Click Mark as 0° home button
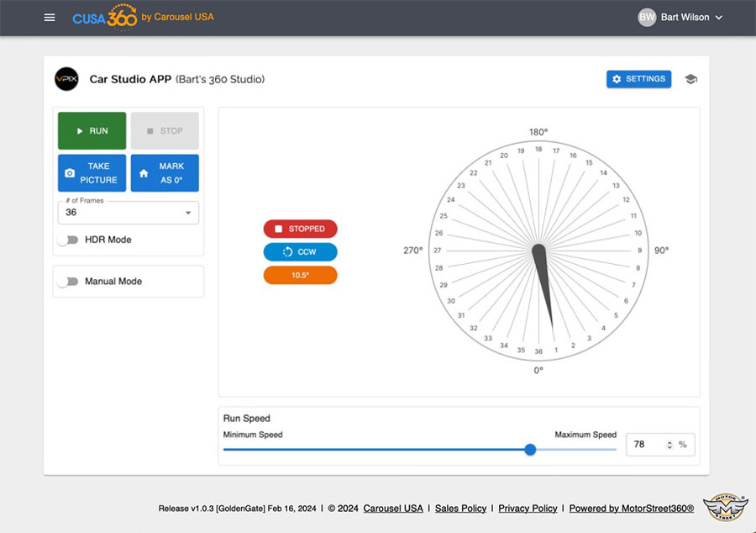This screenshot has width=756, height=533. tap(165, 173)
